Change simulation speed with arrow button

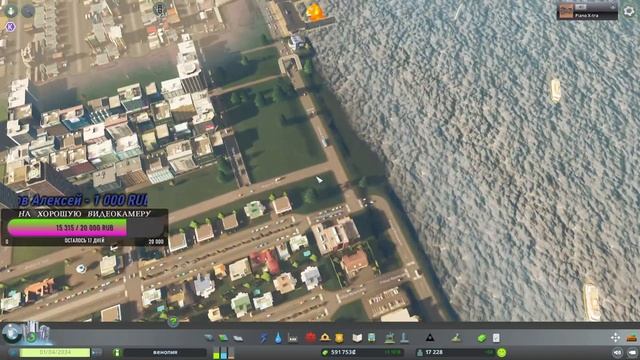tap(97, 352)
